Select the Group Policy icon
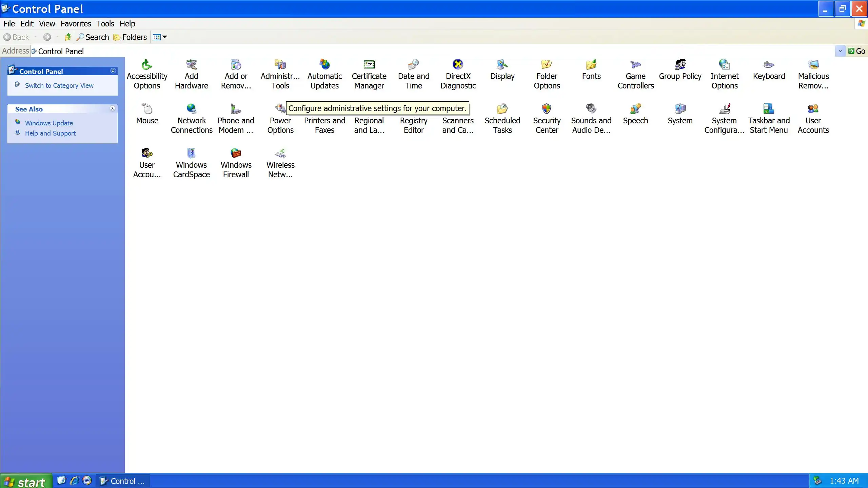Image resolution: width=868 pixels, height=488 pixels. coord(680,64)
